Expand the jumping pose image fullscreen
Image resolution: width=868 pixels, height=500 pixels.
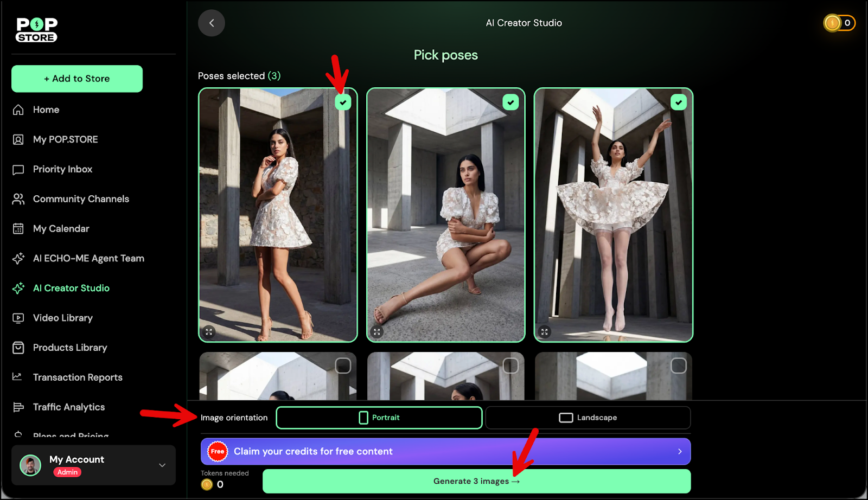[x=545, y=332]
